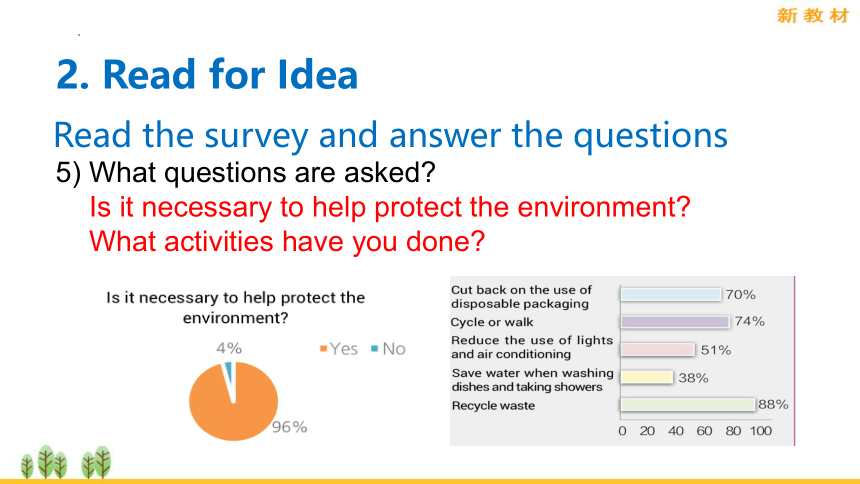The width and height of the screenshot is (860, 484).
Task: Click the question '5) What questions are asked?'
Action: pyautogui.click(x=246, y=172)
